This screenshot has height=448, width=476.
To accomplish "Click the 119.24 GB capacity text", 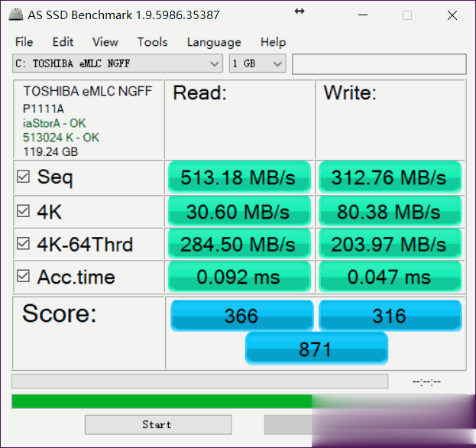I will 50,152.
